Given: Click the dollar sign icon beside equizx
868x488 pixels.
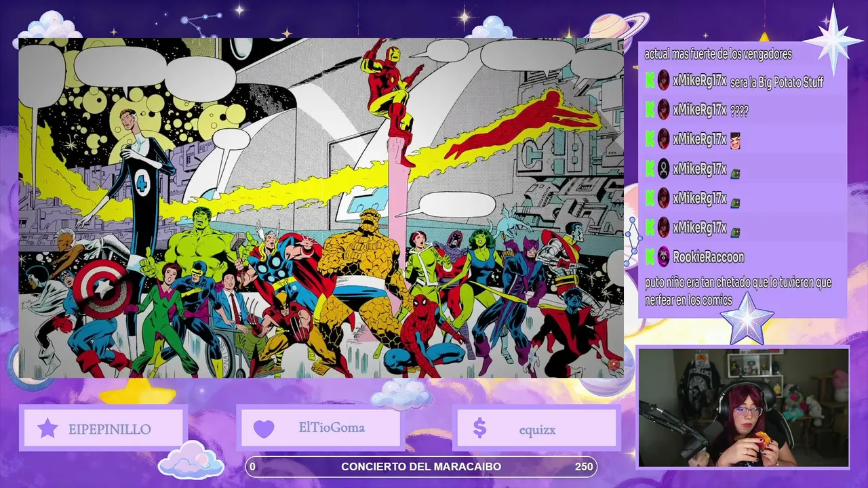Looking at the screenshot, I should [x=479, y=428].
